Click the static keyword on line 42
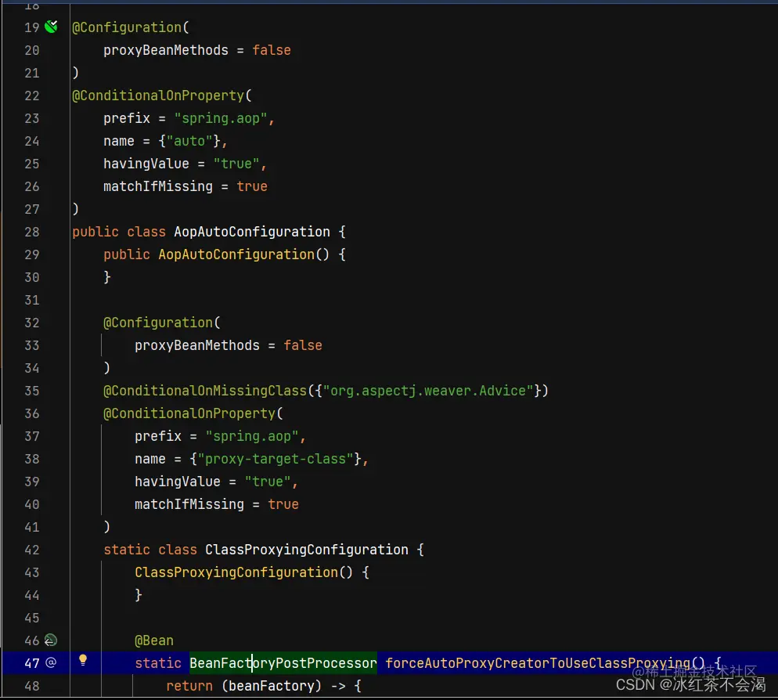The height and width of the screenshot is (700, 778). coord(127,550)
